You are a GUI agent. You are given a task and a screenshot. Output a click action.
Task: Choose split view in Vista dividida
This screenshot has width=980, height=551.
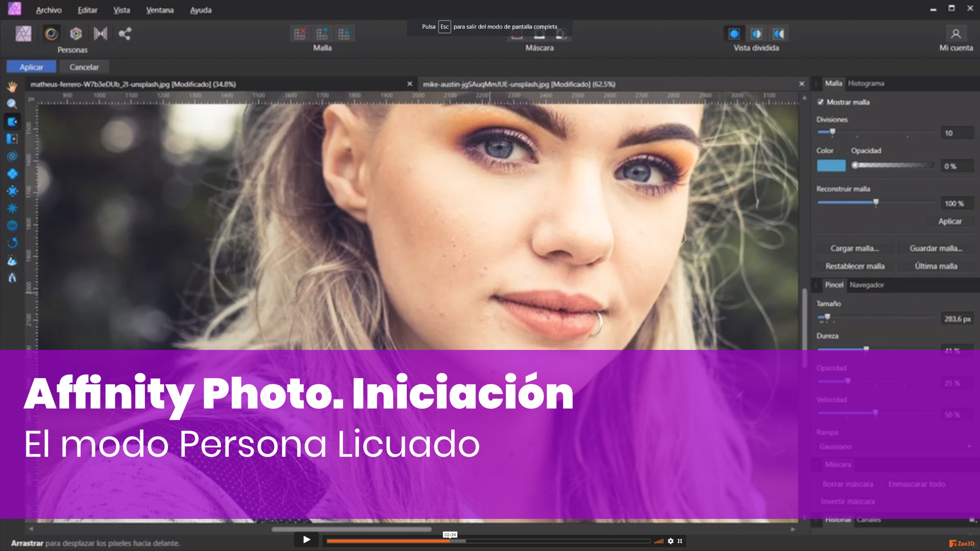(x=756, y=34)
